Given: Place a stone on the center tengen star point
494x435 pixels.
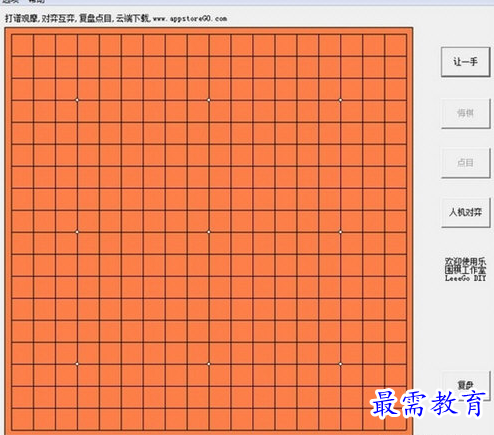Looking at the screenshot, I should click(209, 232).
